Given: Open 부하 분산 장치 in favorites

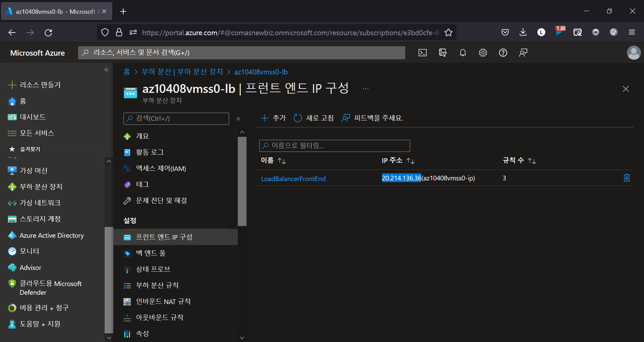Looking at the screenshot, I should click(x=35, y=187).
